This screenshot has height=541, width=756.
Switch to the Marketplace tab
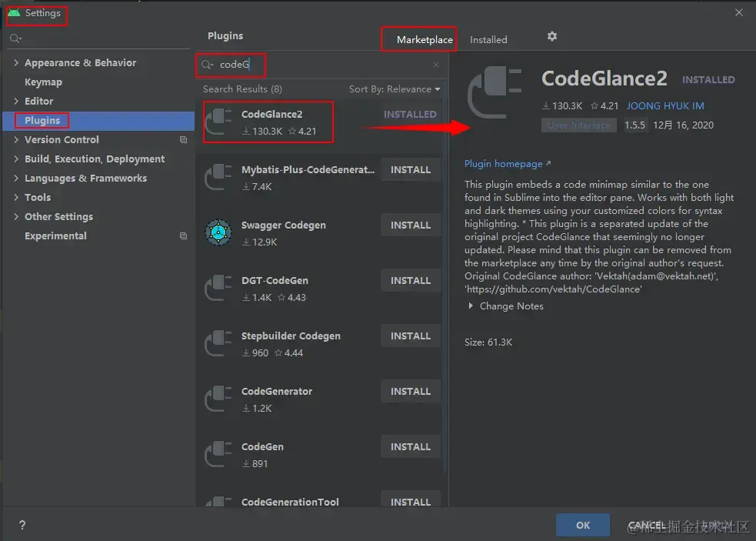pos(425,39)
